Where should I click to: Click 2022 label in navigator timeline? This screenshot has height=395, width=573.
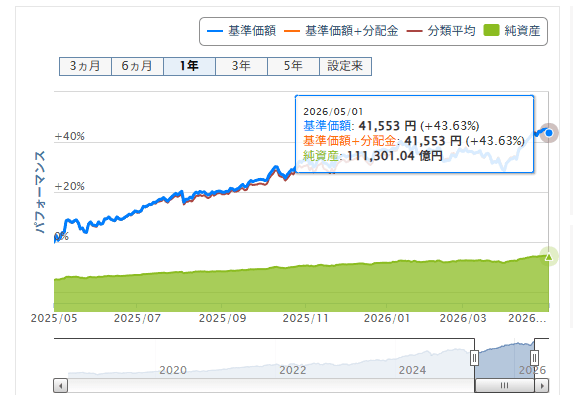(293, 370)
